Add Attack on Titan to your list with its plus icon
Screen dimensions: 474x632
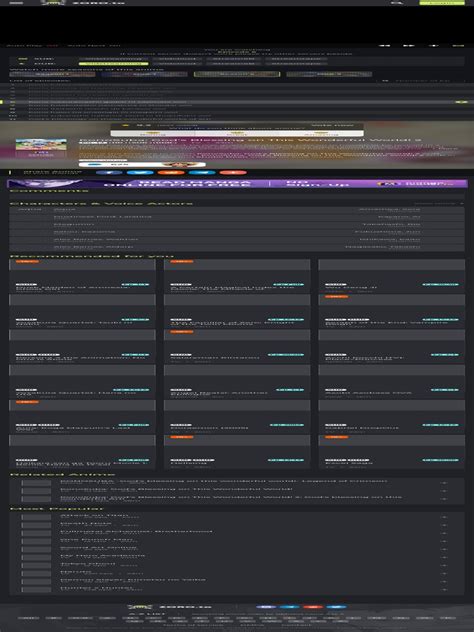[x=444, y=517]
